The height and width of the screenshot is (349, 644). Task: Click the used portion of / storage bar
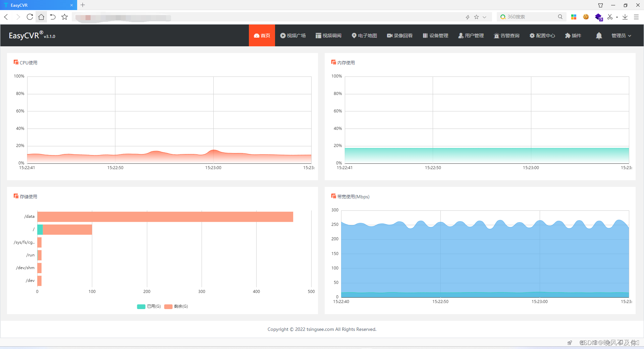pos(40,230)
